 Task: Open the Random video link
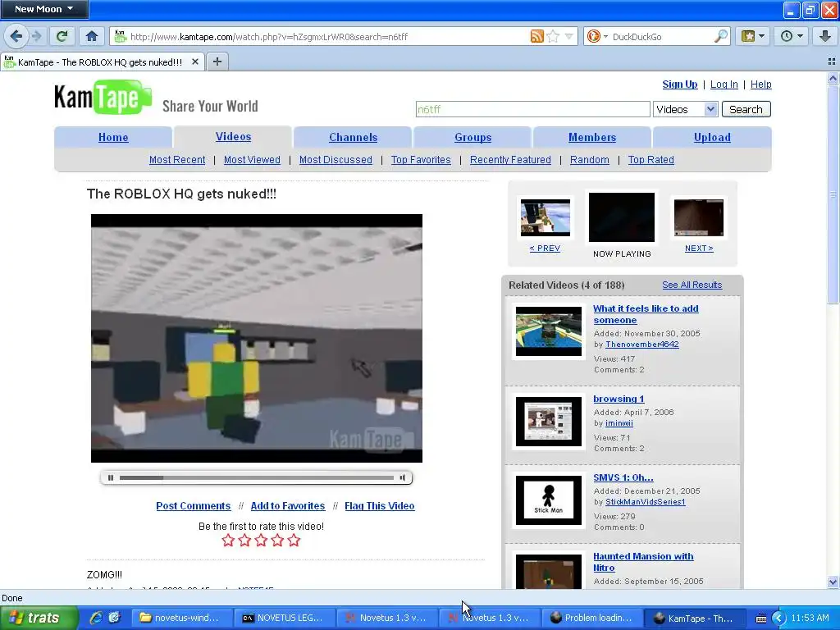(589, 160)
